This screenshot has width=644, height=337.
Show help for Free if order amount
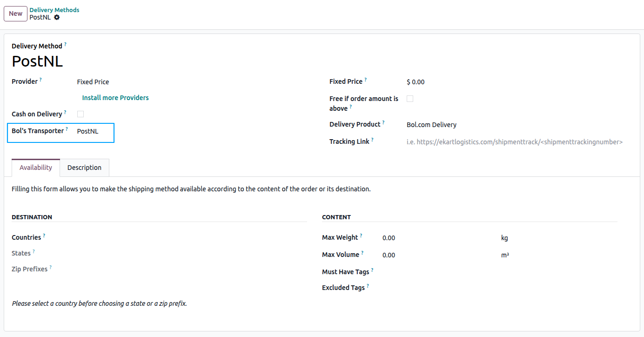[x=350, y=106]
